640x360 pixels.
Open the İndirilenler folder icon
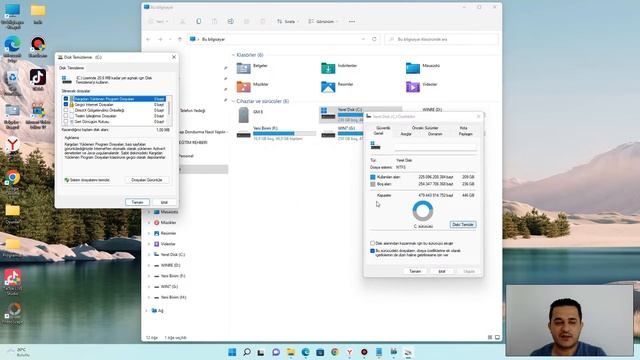(x=328, y=68)
